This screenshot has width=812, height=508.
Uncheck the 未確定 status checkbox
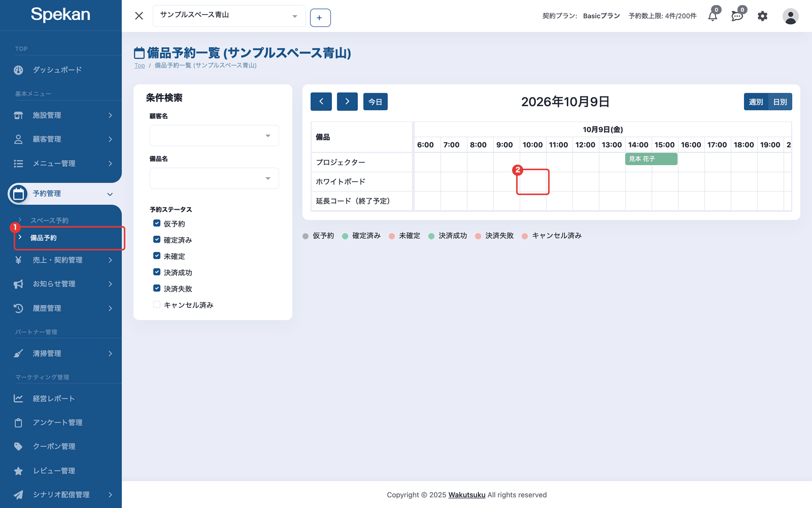click(x=157, y=256)
